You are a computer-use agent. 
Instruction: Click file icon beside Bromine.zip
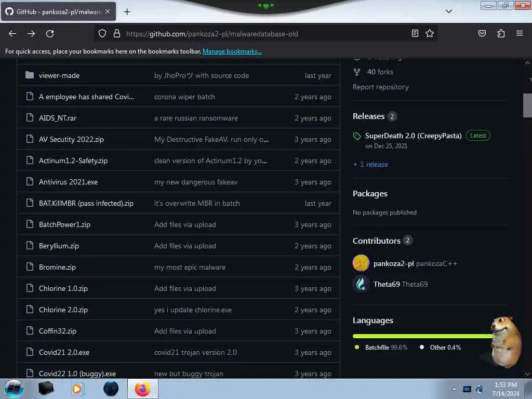(x=30, y=267)
